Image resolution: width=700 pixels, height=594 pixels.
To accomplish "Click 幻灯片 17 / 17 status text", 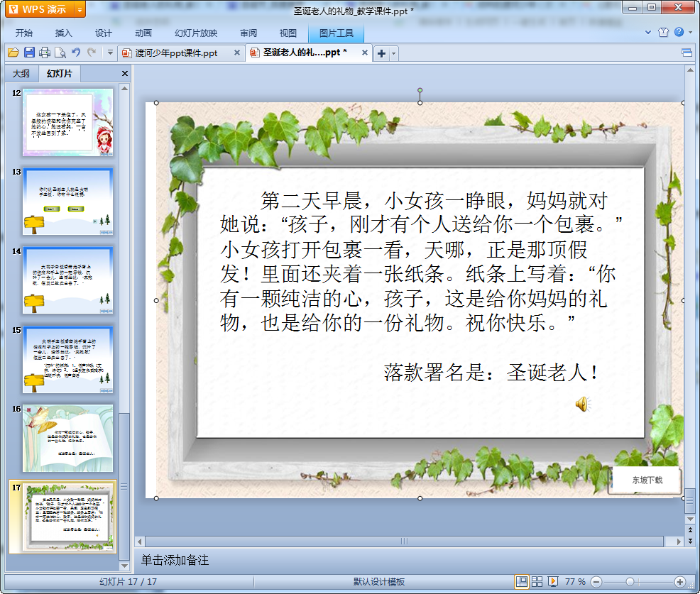I will [x=128, y=581].
